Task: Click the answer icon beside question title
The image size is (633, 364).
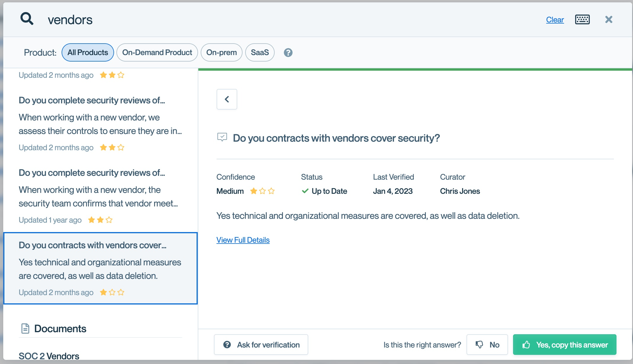Action: click(222, 137)
